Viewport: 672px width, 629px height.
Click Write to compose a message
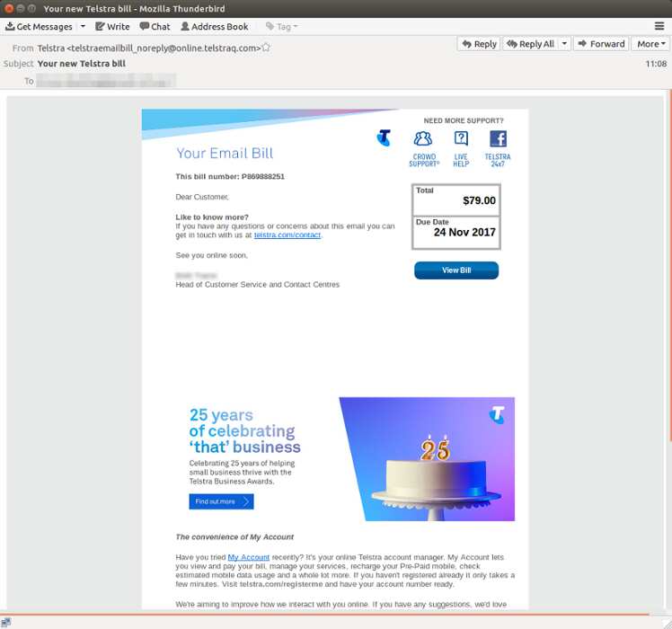tap(112, 27)
